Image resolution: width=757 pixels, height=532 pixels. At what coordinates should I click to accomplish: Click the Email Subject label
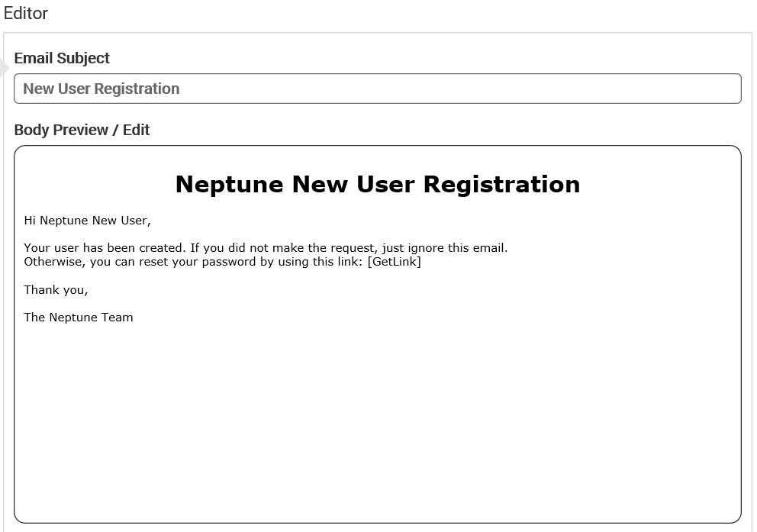tap(61, 58)
